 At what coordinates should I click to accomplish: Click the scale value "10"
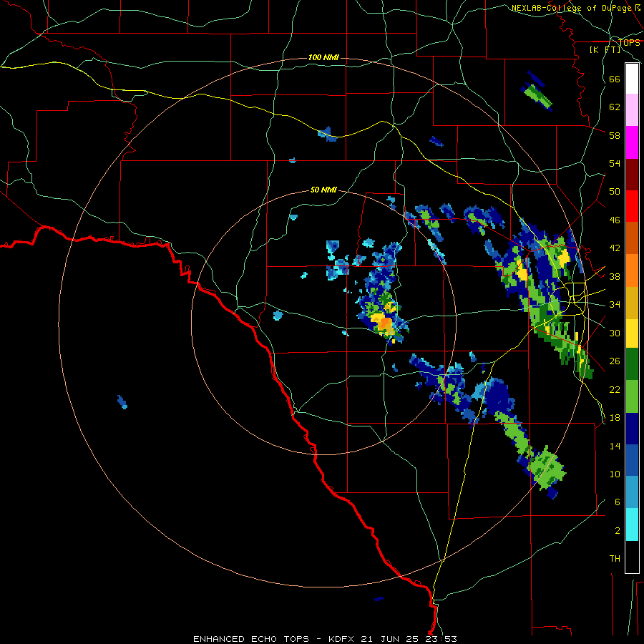pos(615,474)
